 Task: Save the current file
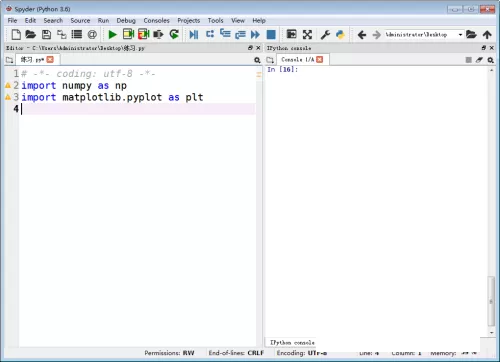coord(46,34)
